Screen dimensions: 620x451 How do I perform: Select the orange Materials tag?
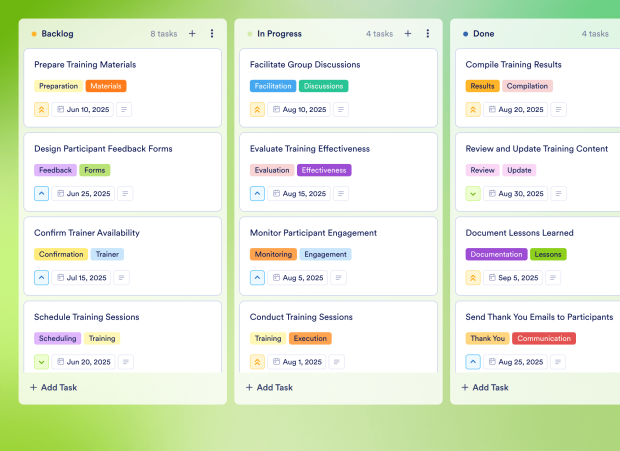pos(106,86)
